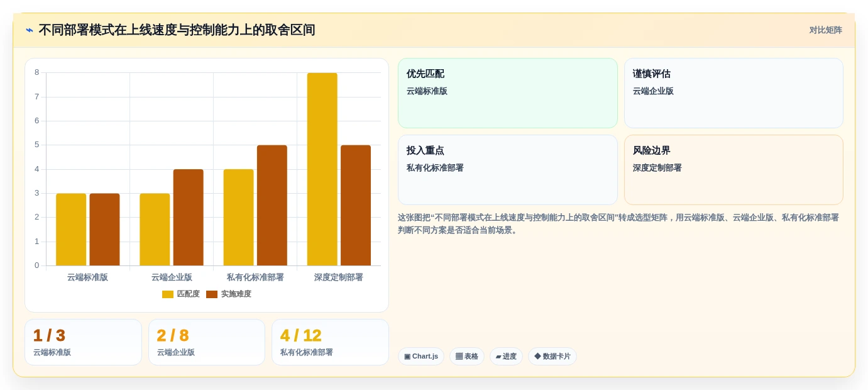
Task: Click the yellow 匹配度 bar for 云端企业版
Action: [155, 230]
